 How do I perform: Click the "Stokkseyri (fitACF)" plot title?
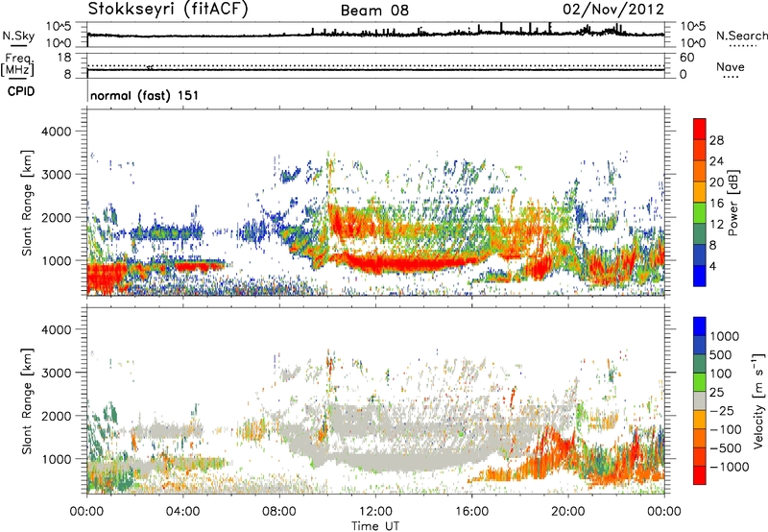click(168, 10)
